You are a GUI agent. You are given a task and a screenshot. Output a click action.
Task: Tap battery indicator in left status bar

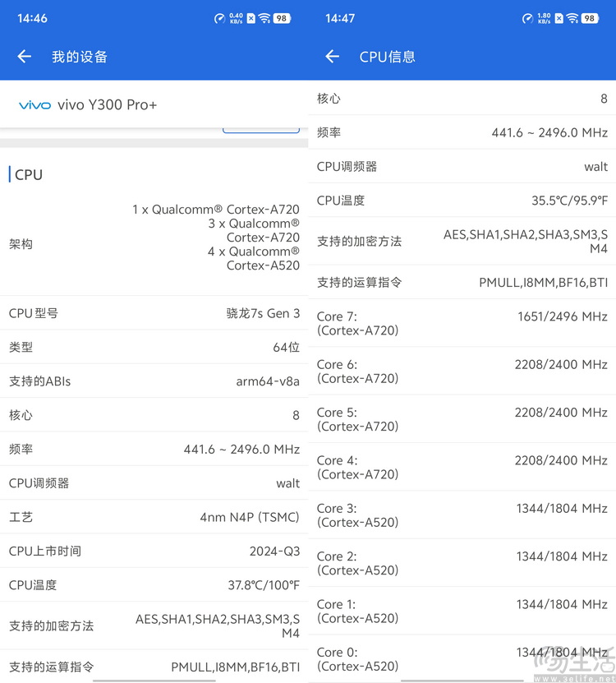[x=282, y=18]
